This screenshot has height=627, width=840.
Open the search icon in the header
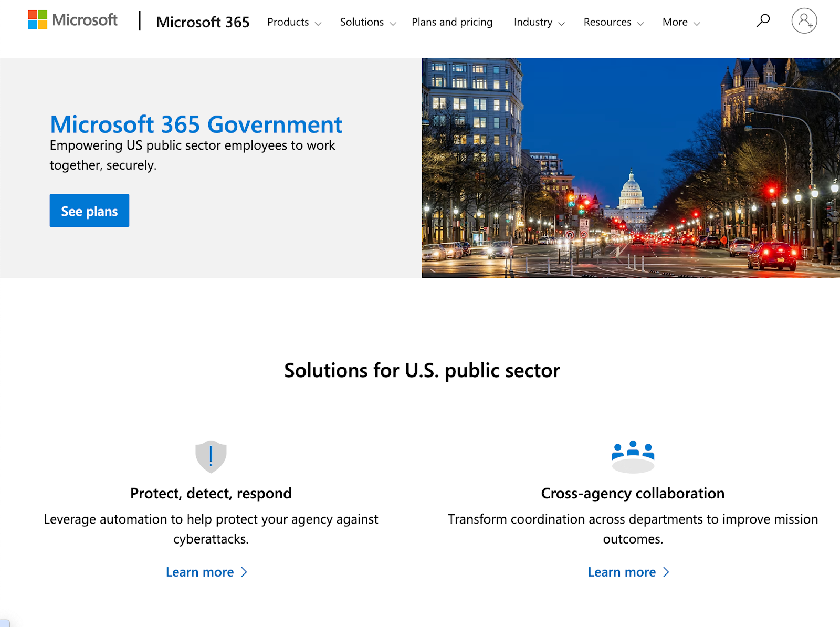pos(762,22)
